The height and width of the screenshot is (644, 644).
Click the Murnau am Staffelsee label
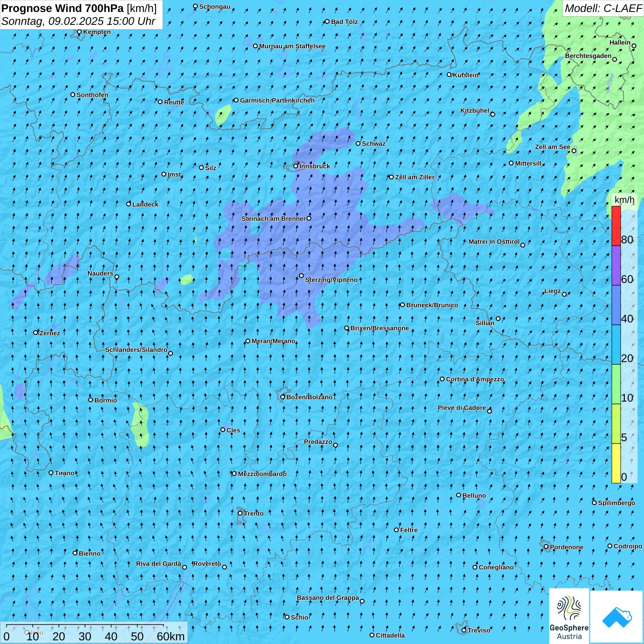click(x=292, y=46)
